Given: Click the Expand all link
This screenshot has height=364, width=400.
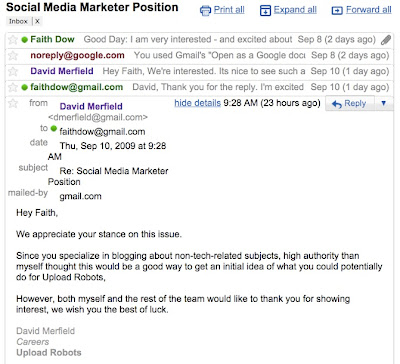Looking at the screenshot, I should coord(295,10).
